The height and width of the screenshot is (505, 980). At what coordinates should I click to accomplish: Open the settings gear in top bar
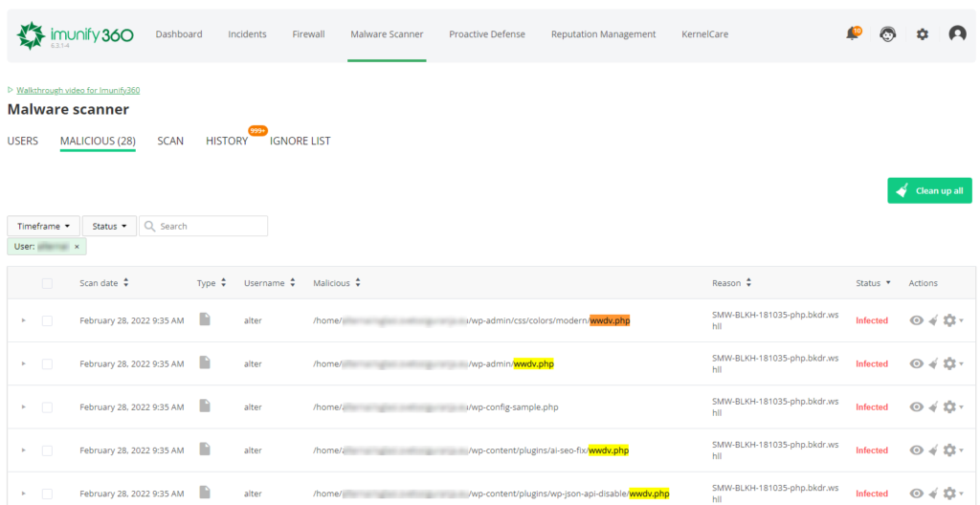[923, 34]
